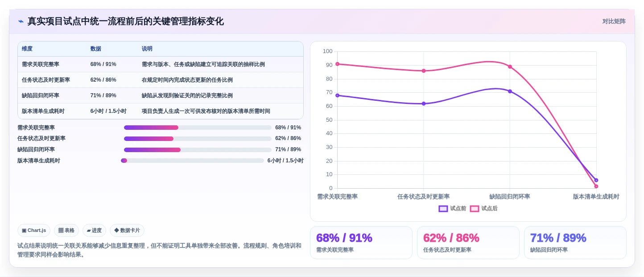This screenshot has height=277, width=644.
Task: Click the description 需求与版本、任务或缺陷建立可追踪关联的抽样比例
Action: coord(203,64)
